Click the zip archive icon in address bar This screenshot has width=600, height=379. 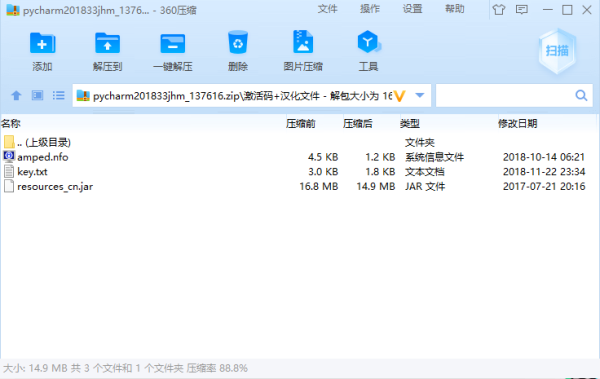[83, 95]
